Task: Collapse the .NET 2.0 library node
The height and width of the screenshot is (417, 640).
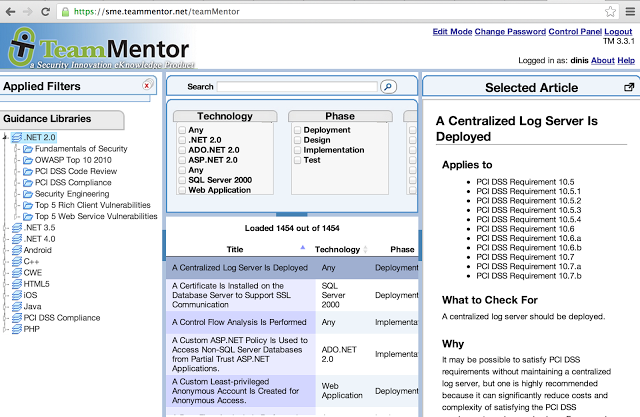Action: tap(5, 137)
